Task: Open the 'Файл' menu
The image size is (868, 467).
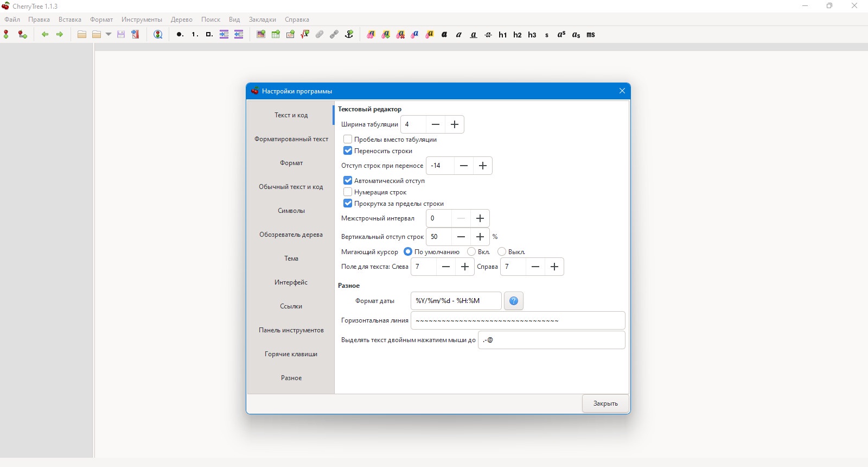Action: click(12, 20)
